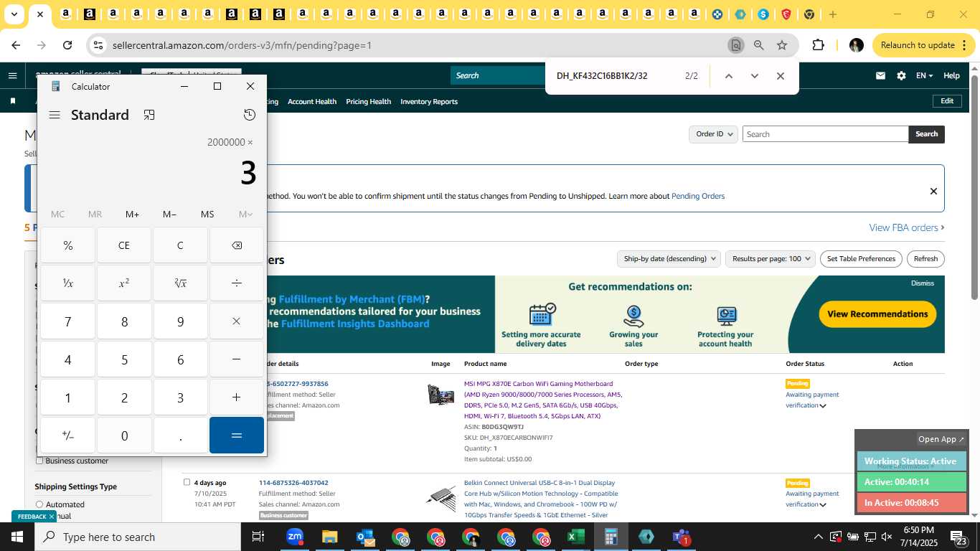Viewport: 980px width, 551px height.
Task: Go to next find-in-page match
Action: click(x=754, y=76)
